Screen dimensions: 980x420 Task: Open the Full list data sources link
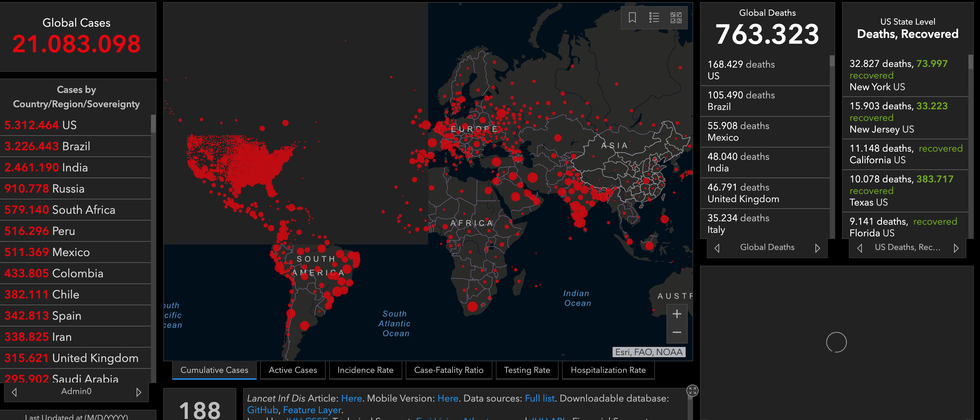coord(540,398)
